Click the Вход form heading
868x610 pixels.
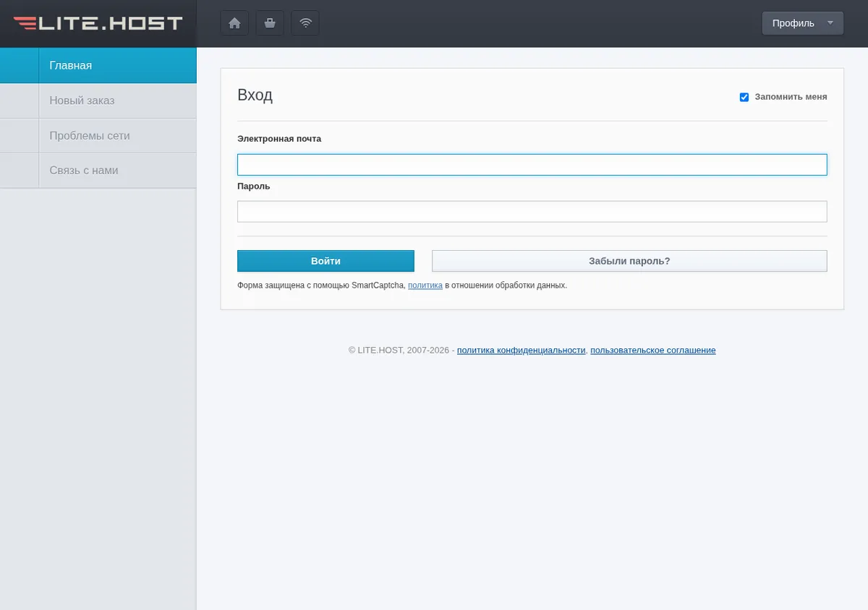point(255,95)
